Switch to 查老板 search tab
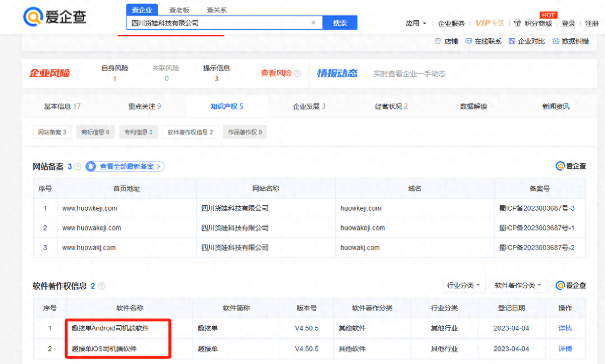The height and width of the screenshot is (364, 605). pos(179,10)
